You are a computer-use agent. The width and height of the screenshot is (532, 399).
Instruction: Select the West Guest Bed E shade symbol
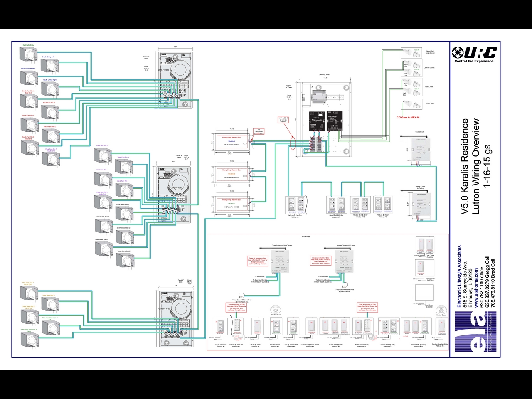click(125, 260)
